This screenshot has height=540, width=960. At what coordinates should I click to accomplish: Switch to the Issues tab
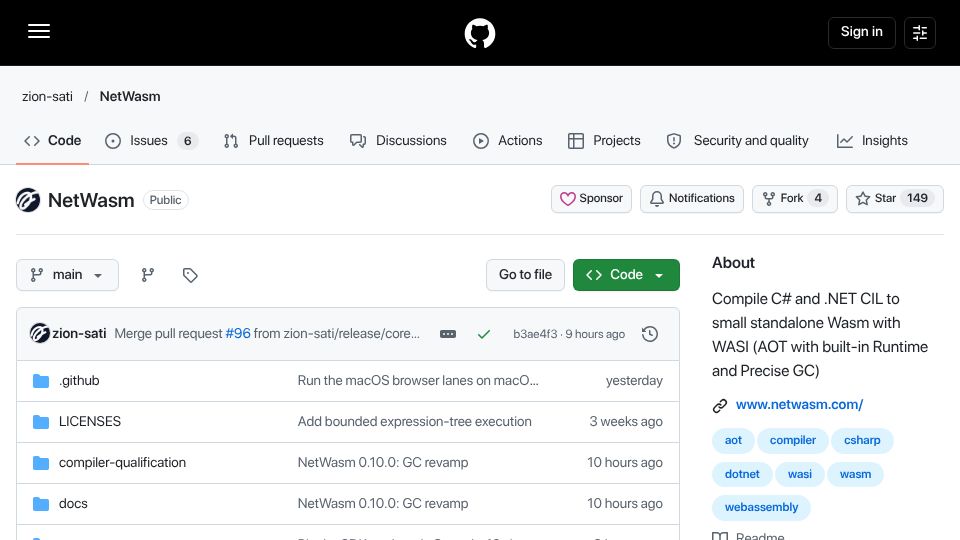click(151, 141)
